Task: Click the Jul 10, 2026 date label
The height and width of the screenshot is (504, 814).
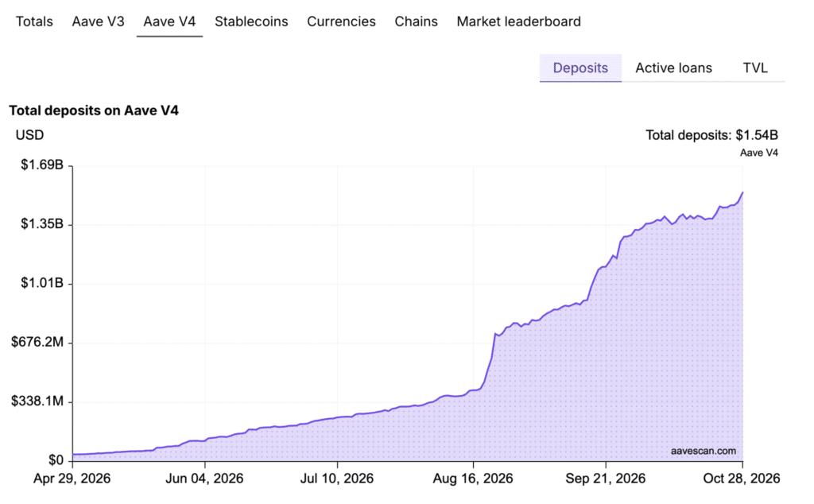Action: point(337,479)
